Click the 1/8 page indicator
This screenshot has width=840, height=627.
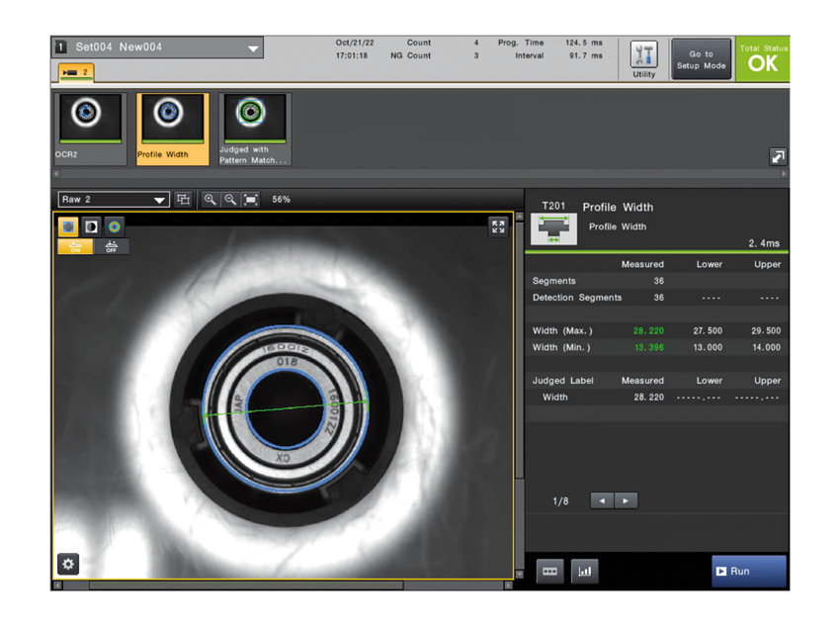560,501
